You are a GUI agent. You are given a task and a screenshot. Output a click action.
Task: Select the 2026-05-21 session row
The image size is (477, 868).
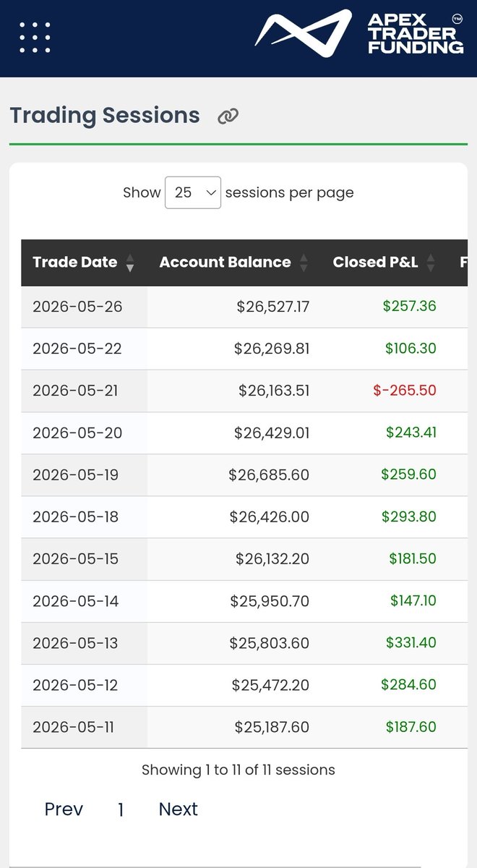(244, 391)
